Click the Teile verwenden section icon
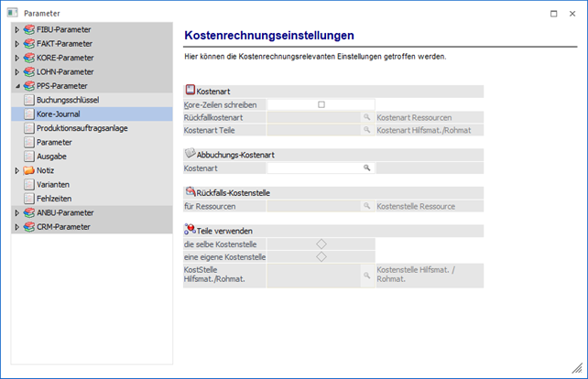588x379 pixels. click(x=191, y=229)
